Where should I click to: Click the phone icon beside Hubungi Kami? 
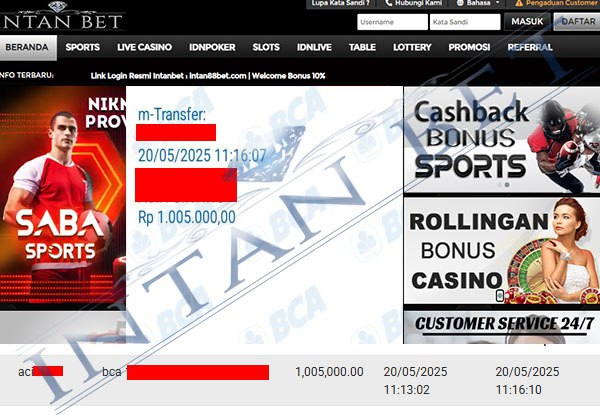point(389,3)
